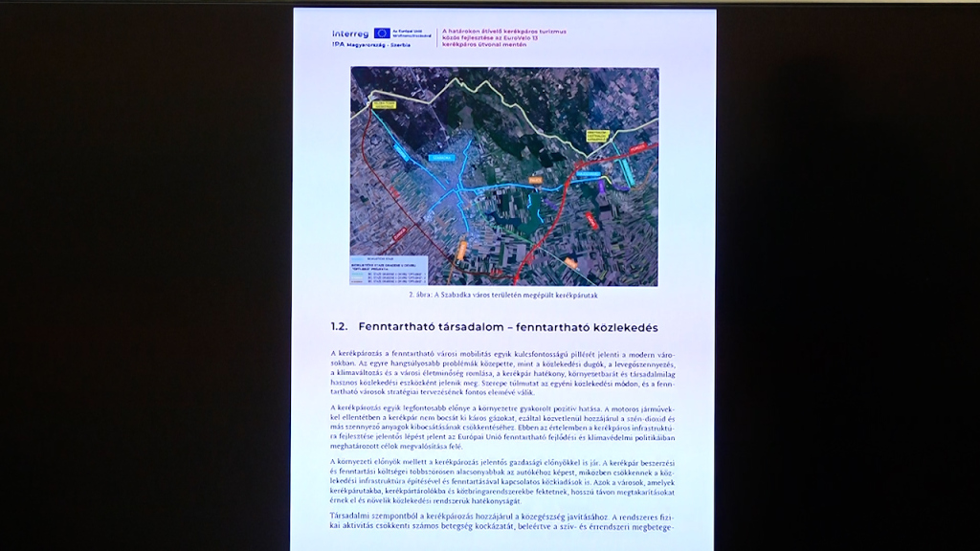Click the European Union flag emblem

pyautogui.click(x=382, y=33)
